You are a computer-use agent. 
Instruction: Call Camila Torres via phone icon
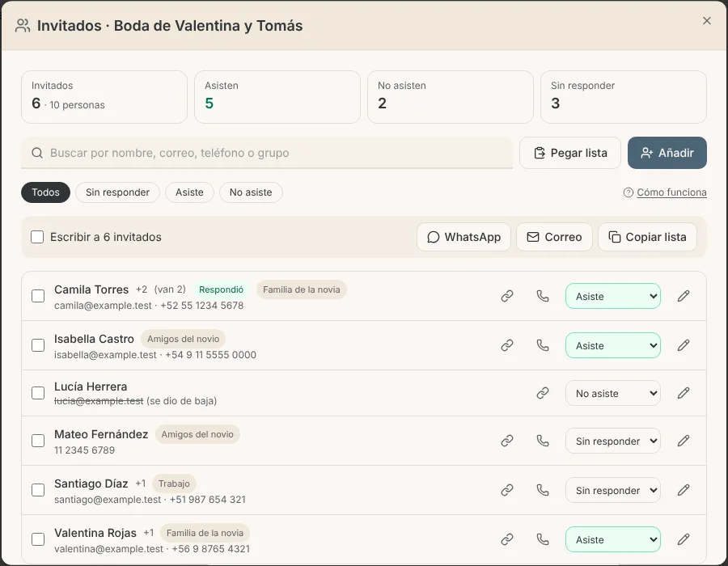click(543, 296)
